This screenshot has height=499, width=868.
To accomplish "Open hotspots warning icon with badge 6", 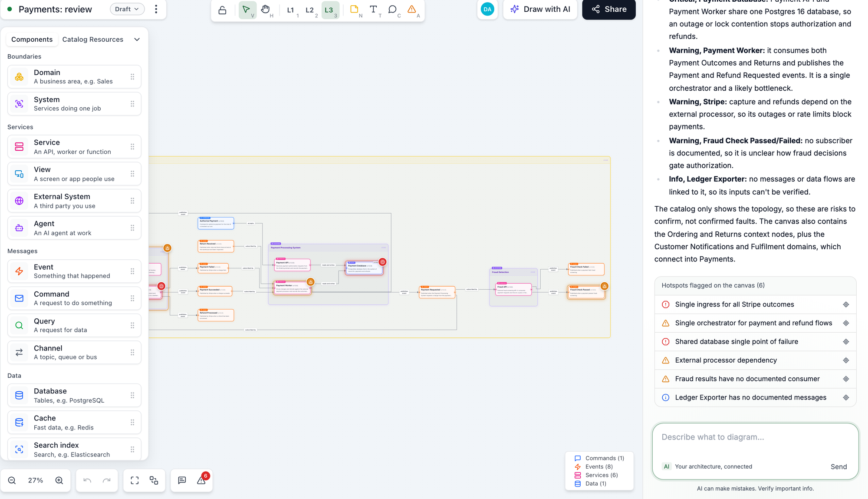I will coord(202,480).
